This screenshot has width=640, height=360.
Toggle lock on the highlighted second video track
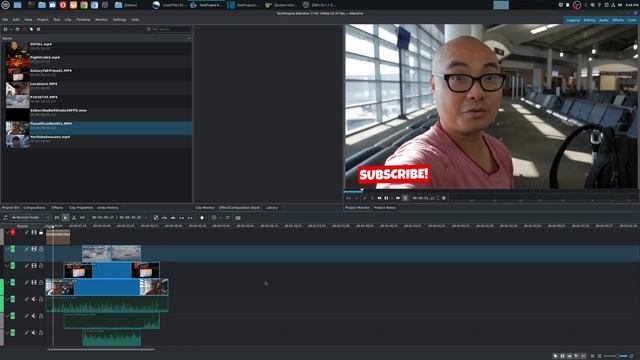41,249
